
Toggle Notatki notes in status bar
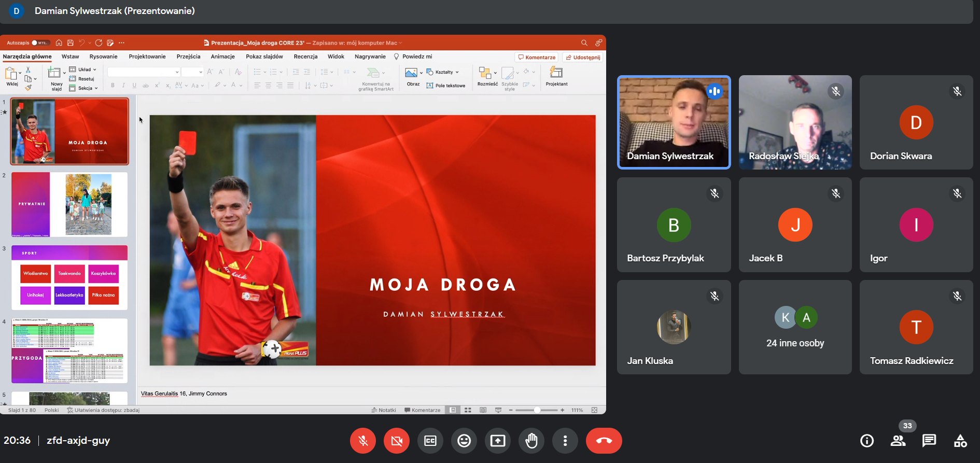pos(384,410)
